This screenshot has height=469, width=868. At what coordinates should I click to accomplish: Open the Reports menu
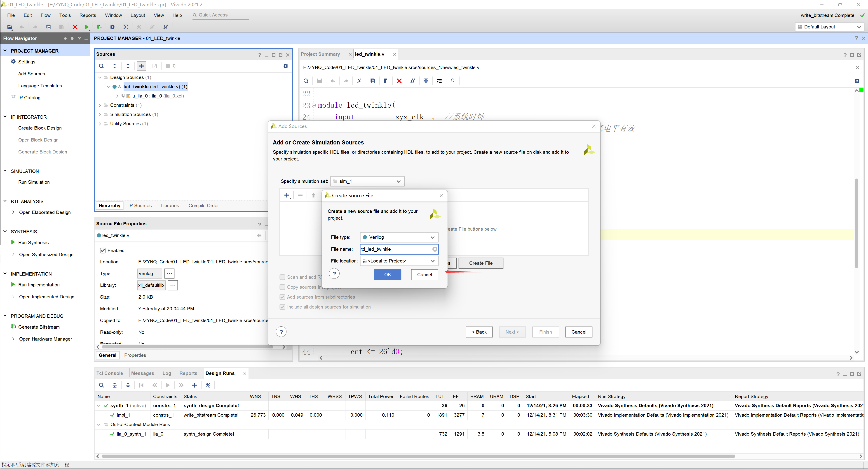pyautogui.click(x=88, y=16)
